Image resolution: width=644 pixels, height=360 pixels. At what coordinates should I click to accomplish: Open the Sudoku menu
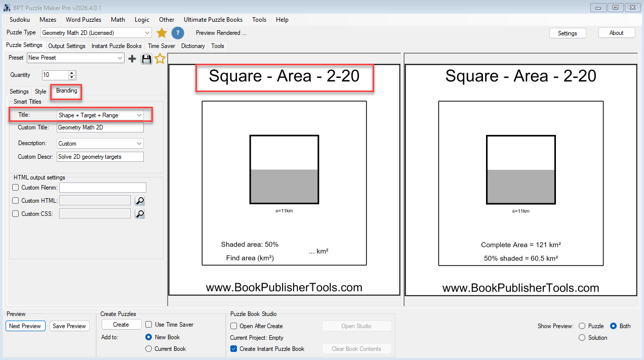pyautogui.click(x=20, y=20)
